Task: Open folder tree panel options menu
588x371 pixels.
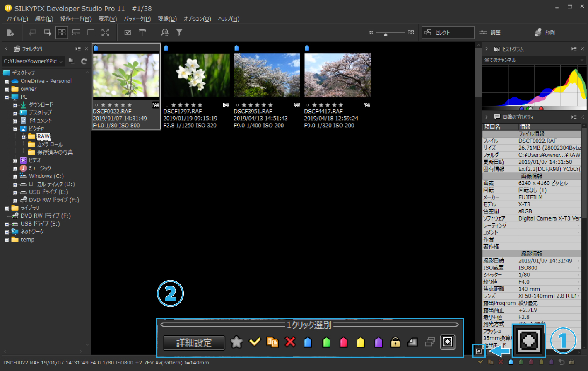Action: (x=78, y=49)
